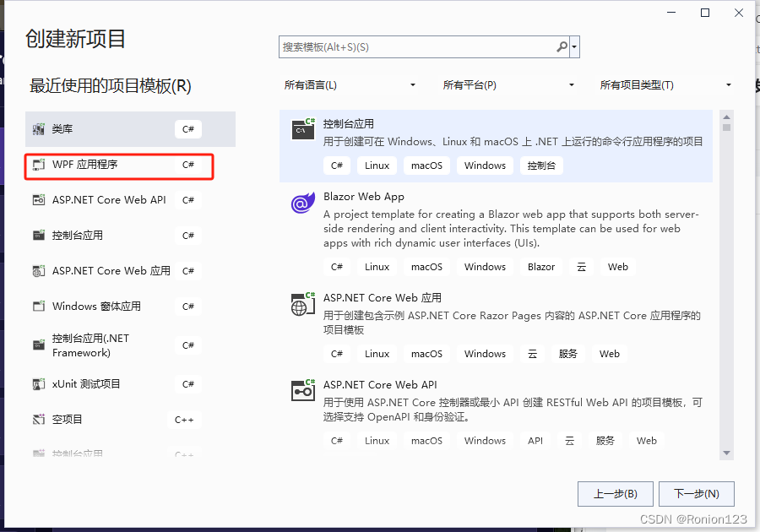Click the Windows 窗体应用 template icon
The width and height of the screenshot is (760, 532).
point(39,307)
